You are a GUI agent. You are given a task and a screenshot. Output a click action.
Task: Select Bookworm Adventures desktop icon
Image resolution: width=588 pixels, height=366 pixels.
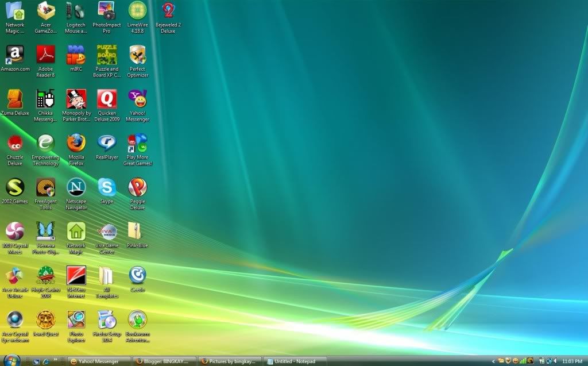click(138, 326)
